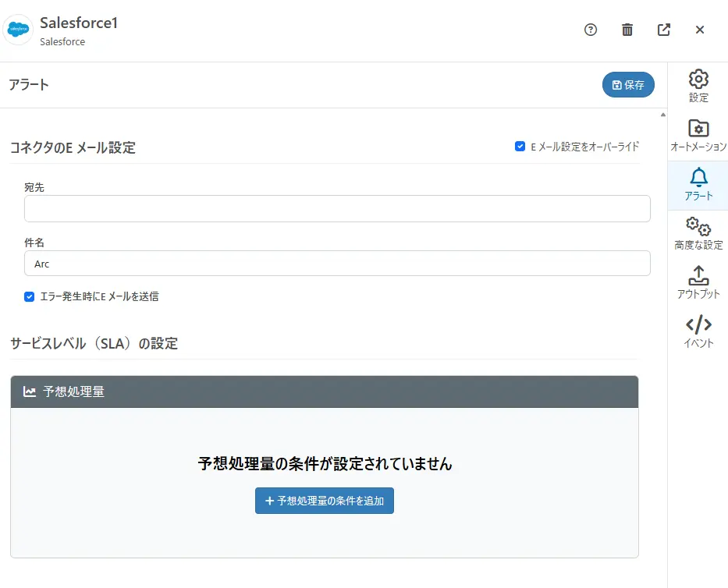Switch to the オートメーション tab
Screen dimensions: 728x588
click(698, 136)
